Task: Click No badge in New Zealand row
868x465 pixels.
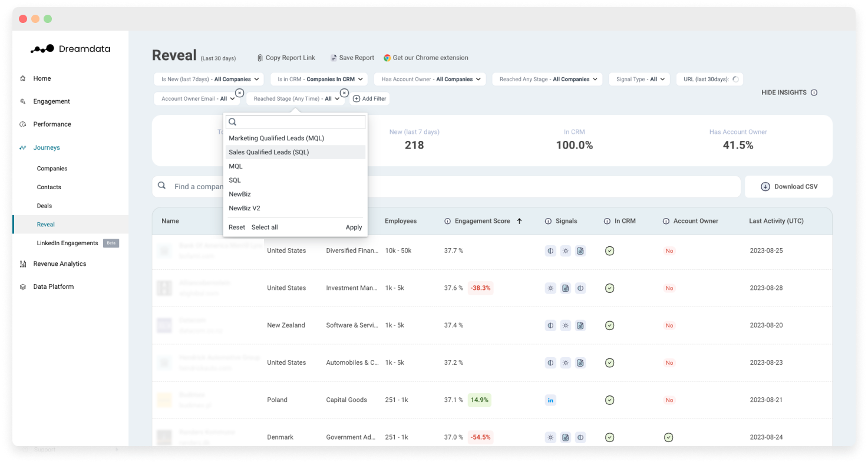Action: [x=669, y=325]
